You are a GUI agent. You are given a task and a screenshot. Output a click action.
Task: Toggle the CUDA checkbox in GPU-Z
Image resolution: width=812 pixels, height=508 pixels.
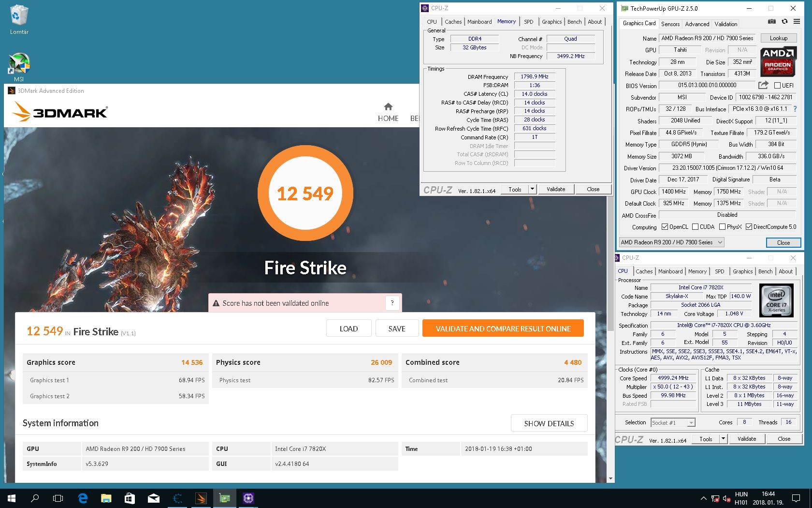pos(695,227)
